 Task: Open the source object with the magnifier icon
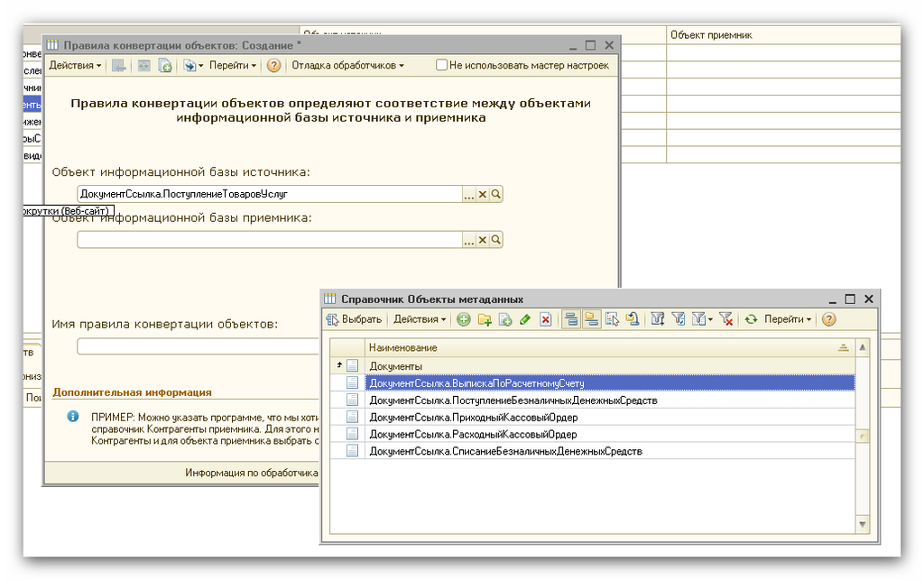[496, 194]
